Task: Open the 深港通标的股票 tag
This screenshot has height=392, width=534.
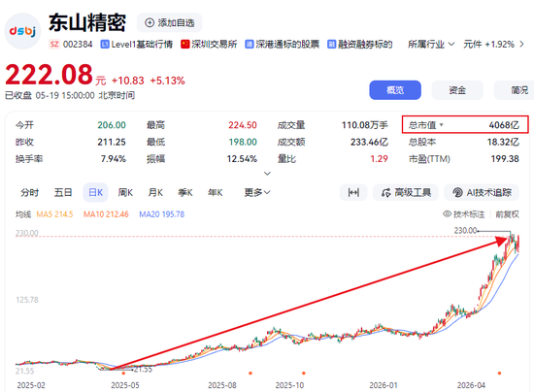Action: click(282, 45)
